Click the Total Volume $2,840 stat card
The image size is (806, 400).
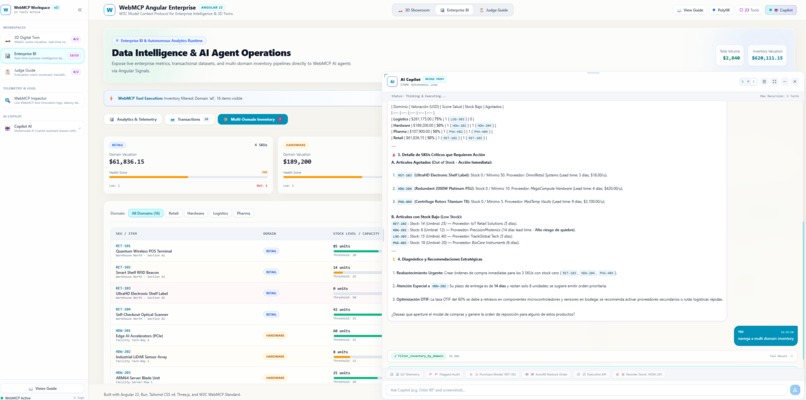click(731, 56)
